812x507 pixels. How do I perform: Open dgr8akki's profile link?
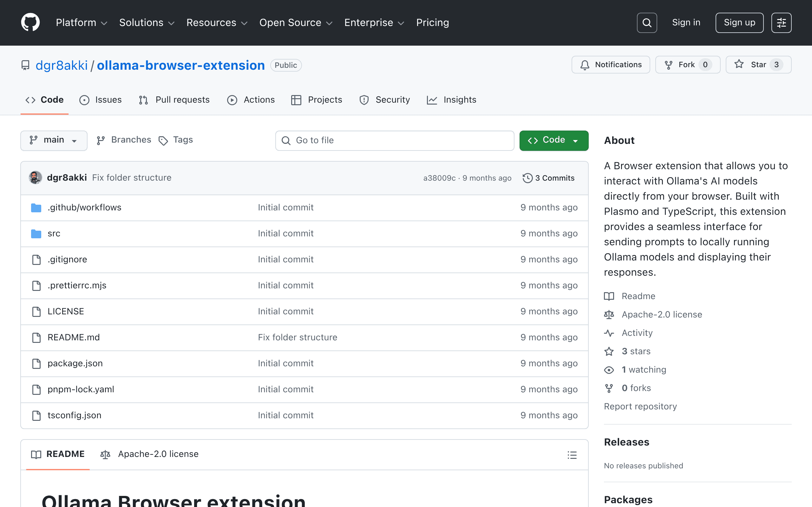coord(62,65)
